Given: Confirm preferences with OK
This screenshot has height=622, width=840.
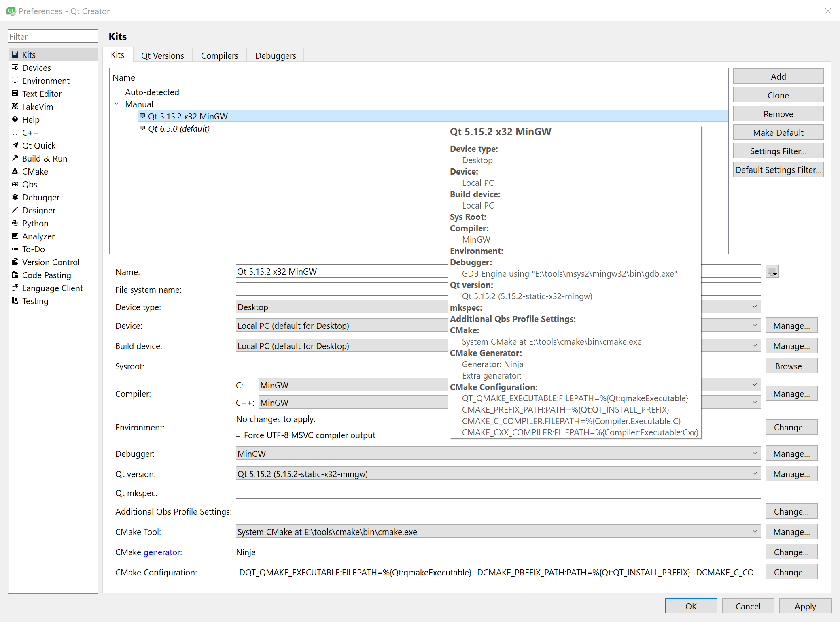Looking at the screenshot, I should [x=691, y=606].
